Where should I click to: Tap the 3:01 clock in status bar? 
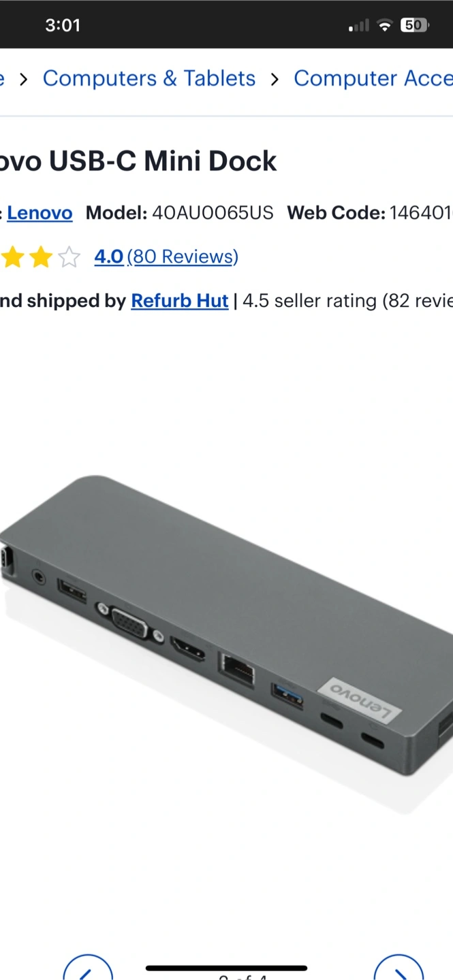pyautogui.click(x=63, y=25)
